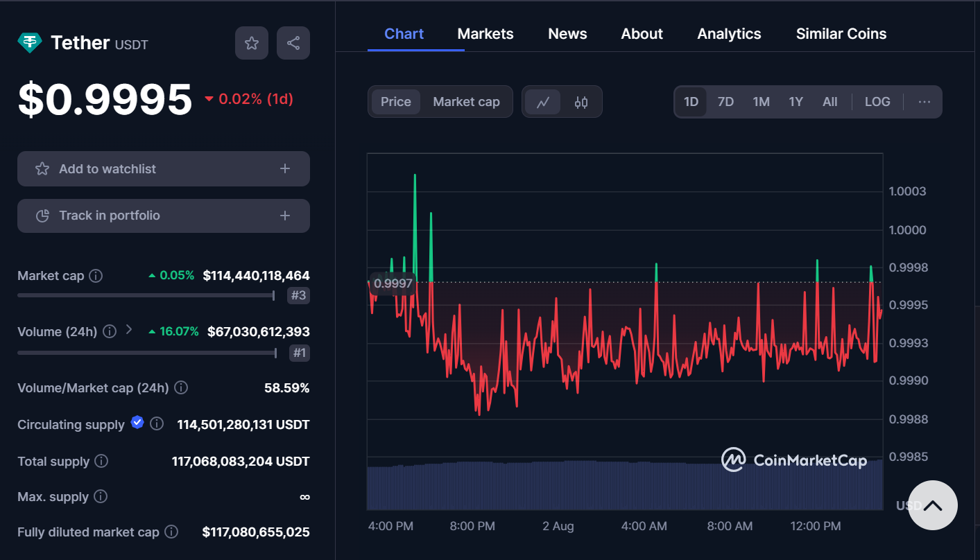Image resolution: width=980 pixels, height=560 pixels.
Task: Open the News tab
Action: (567, 34)
